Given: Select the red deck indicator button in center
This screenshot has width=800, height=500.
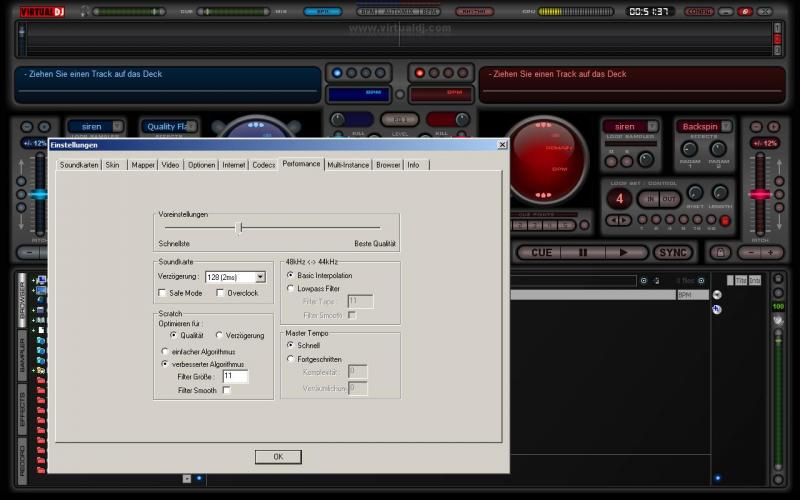Looking at the screenshot, I should click(419, 73).
